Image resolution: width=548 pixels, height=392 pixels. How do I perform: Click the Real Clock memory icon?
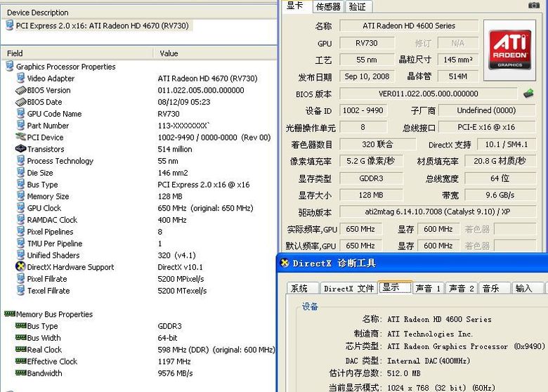click(20, 349)
